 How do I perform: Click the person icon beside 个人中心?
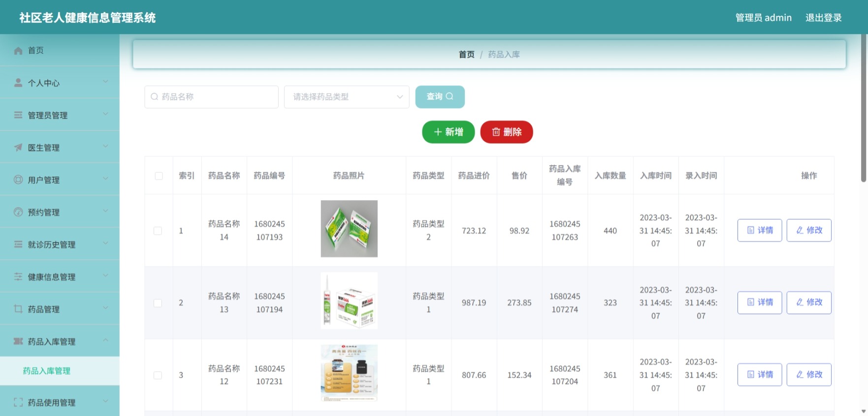click(18, 83)
